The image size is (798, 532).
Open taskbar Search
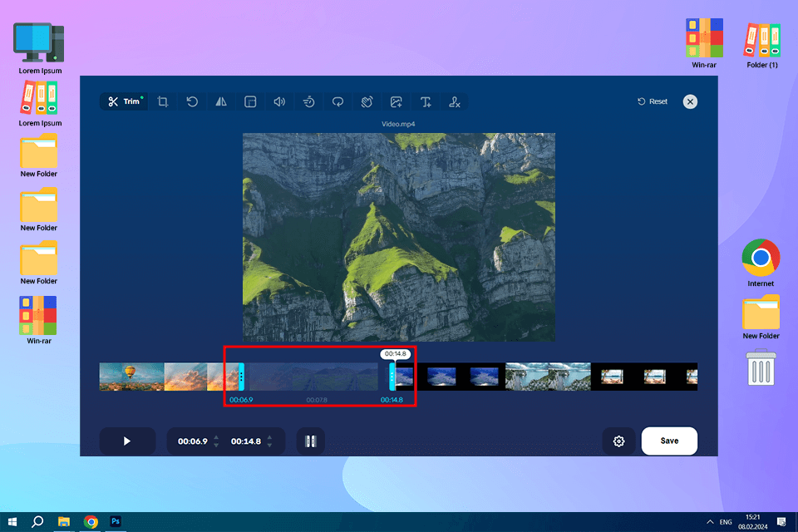(37, 522)
